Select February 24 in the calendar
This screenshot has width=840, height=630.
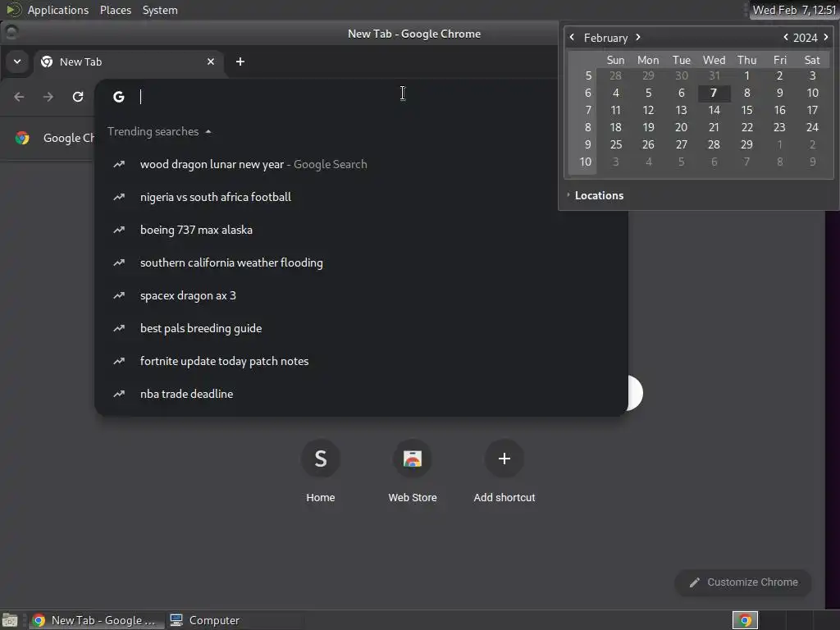[x=812, y=127]
